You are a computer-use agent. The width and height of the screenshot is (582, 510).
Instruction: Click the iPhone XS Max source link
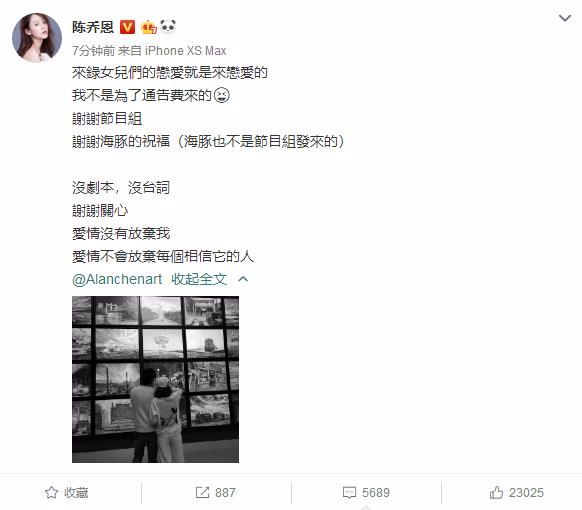coord(186,50)
